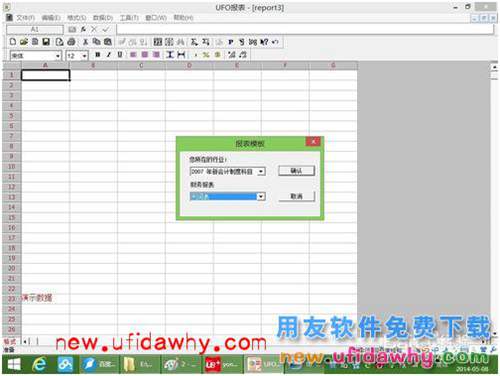Click the UFO report taskbar button

pyautogui.click(x=263, y=364)
